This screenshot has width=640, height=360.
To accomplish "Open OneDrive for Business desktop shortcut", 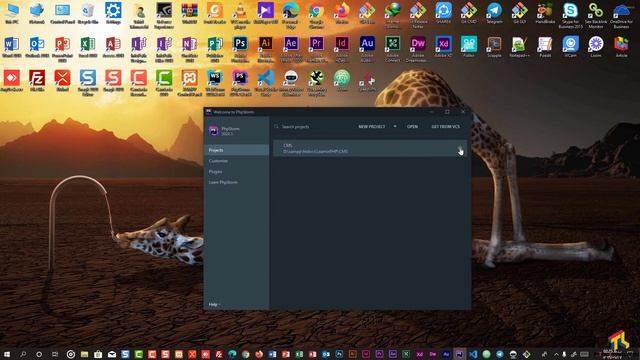I will coord(621,15).
